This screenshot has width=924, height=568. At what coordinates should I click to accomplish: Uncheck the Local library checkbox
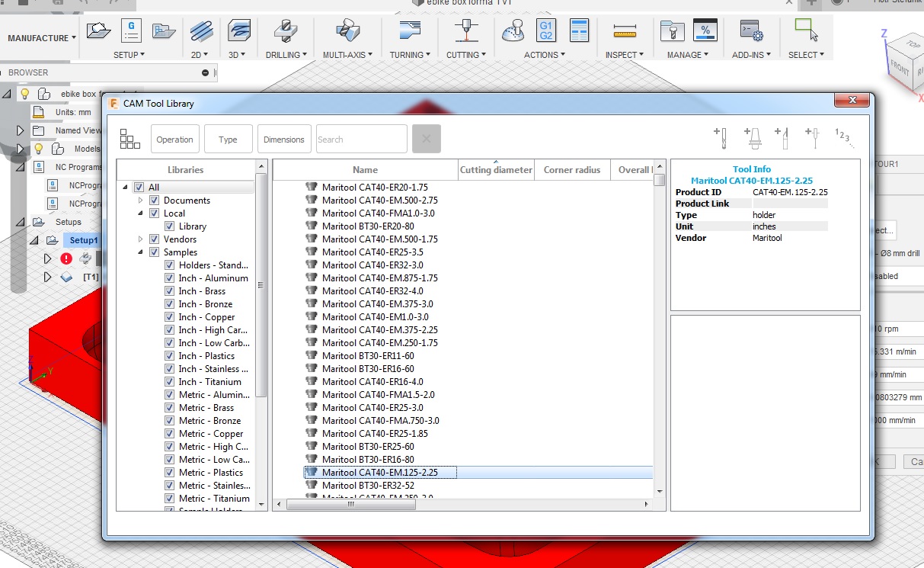tap(154, 213)
